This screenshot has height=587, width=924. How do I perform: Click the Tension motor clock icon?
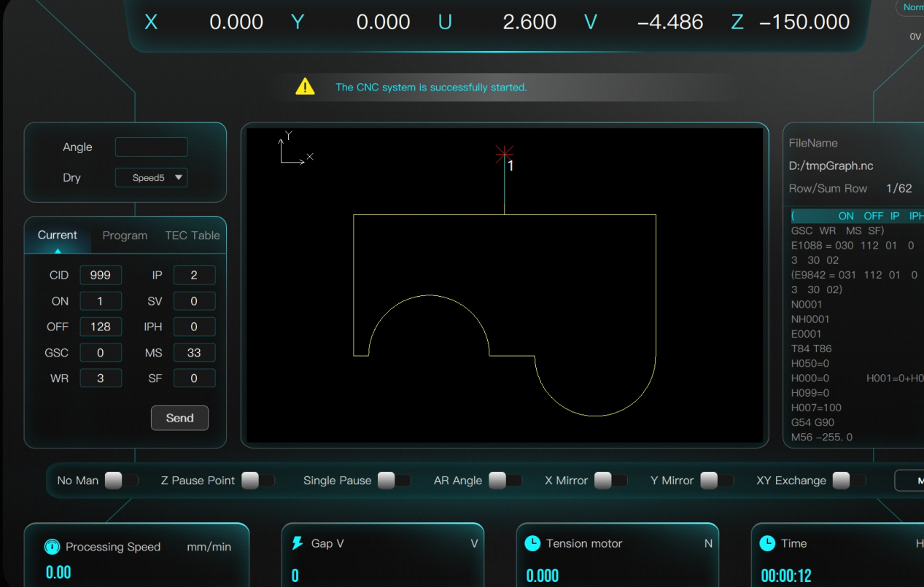tap(532, 543)
